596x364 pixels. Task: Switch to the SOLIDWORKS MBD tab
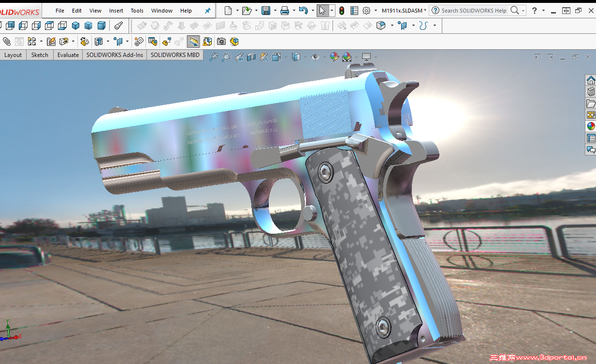coord(174,55)
